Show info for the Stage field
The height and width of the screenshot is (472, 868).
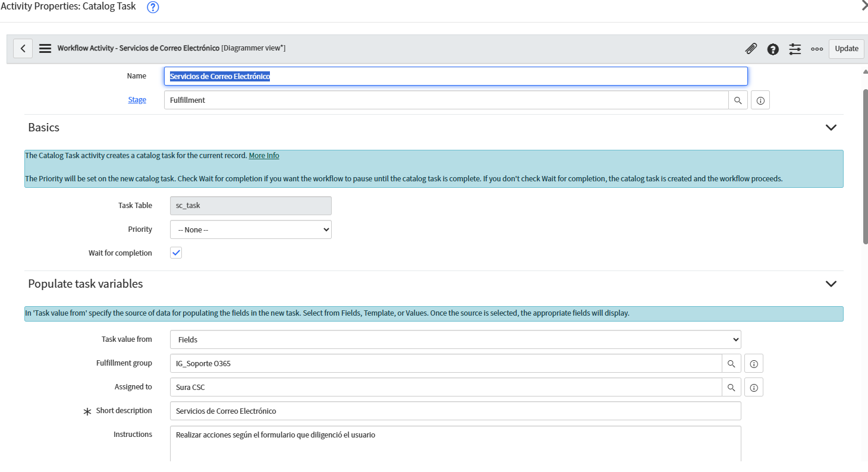coord(760,100)
